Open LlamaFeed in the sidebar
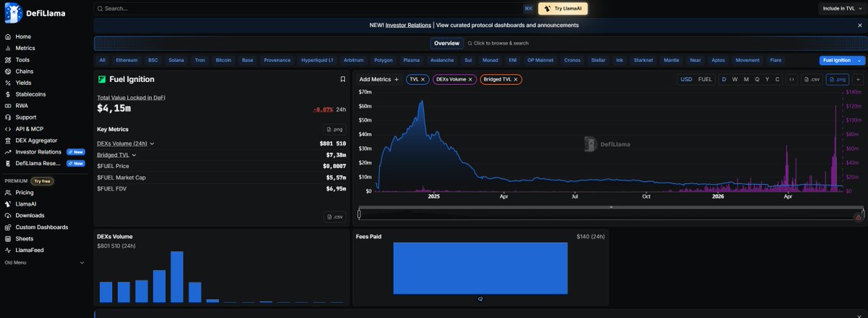 pyautogui.click(x=29, y=250)
